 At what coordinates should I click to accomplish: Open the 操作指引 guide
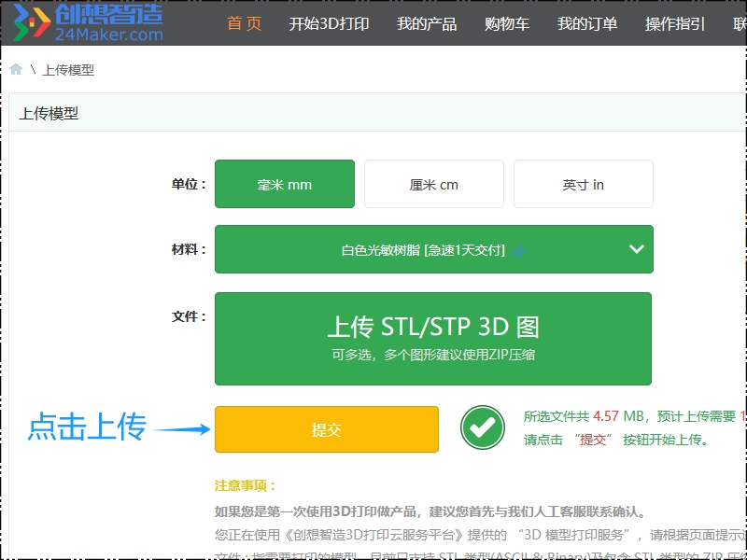(x=674, y=24)
